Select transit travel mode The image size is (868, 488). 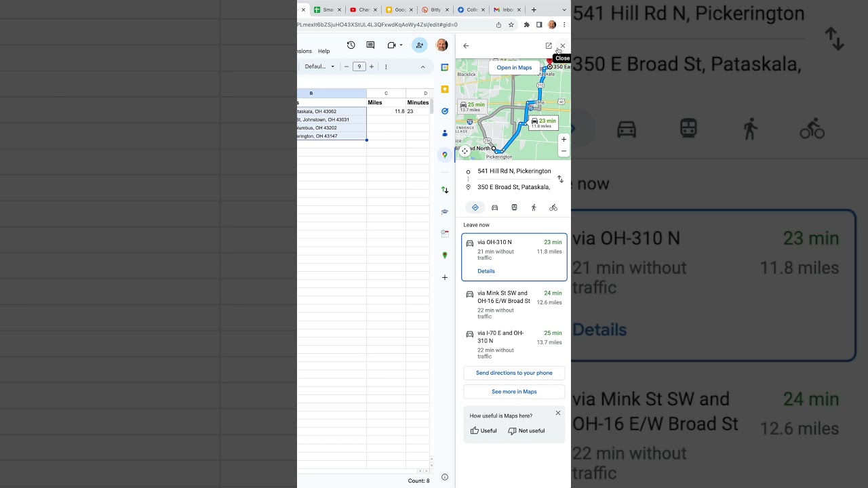coord(514,207)
